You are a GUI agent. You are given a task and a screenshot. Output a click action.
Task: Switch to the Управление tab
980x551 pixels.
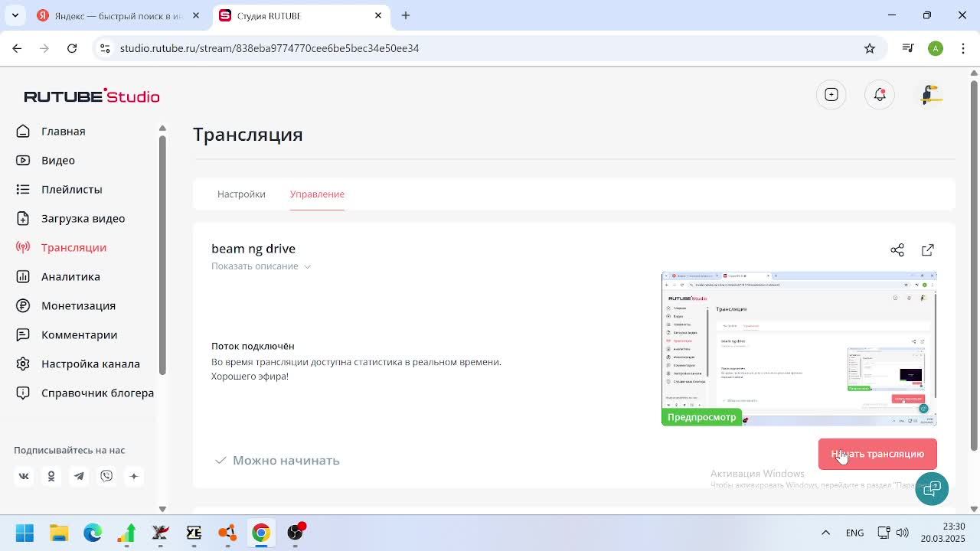coord(317,194)
